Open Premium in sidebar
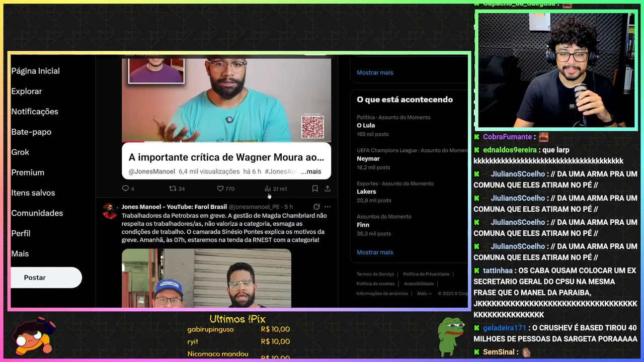Viewport: 644px width, 362px height. pyautogui.click(x=28, y=172)
